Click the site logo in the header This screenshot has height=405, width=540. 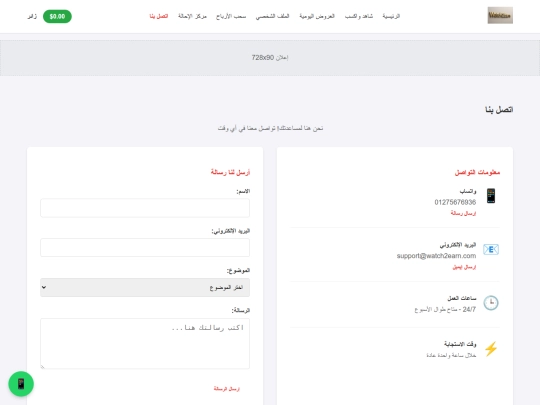(500, 15)
